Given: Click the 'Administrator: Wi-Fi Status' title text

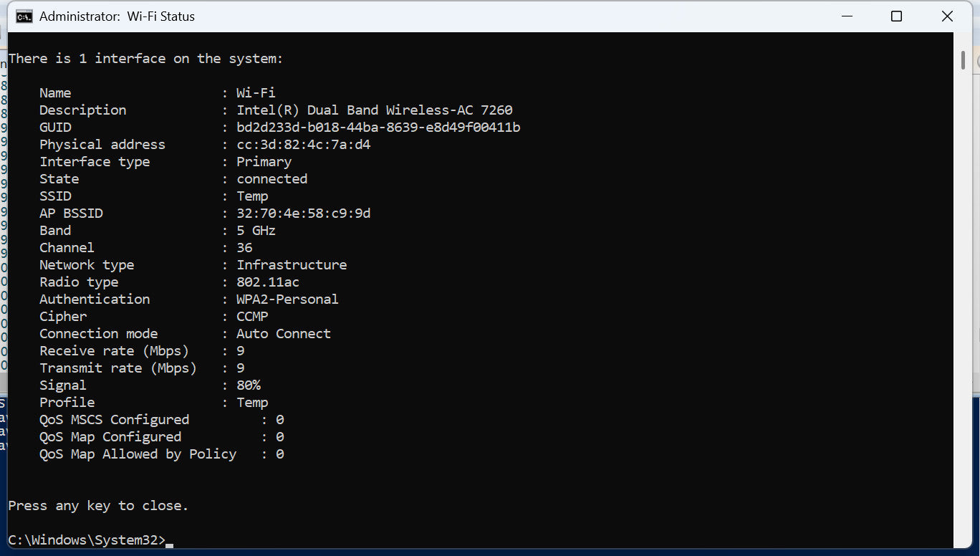Looking at the screenshot, I should click(117, 16).
